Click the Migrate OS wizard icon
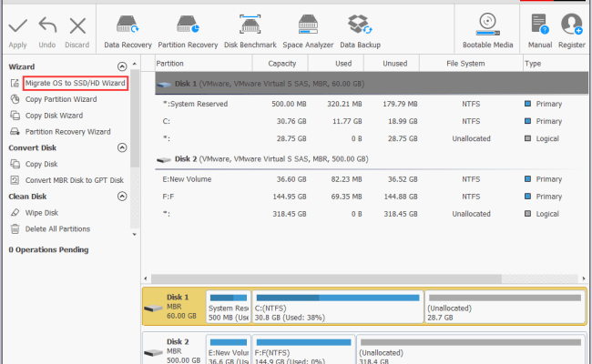This screenshot has height=364, width=592. click(x=15, y=83)
